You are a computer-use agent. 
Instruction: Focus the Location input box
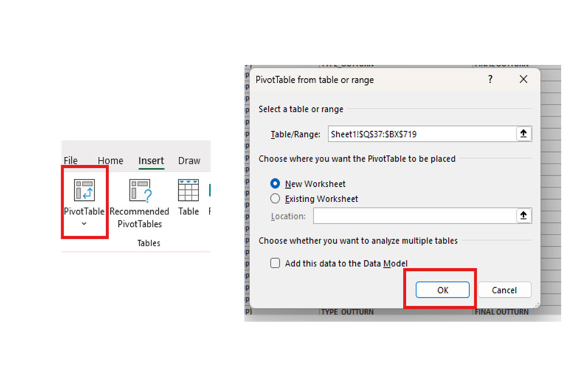pos(413,216)
